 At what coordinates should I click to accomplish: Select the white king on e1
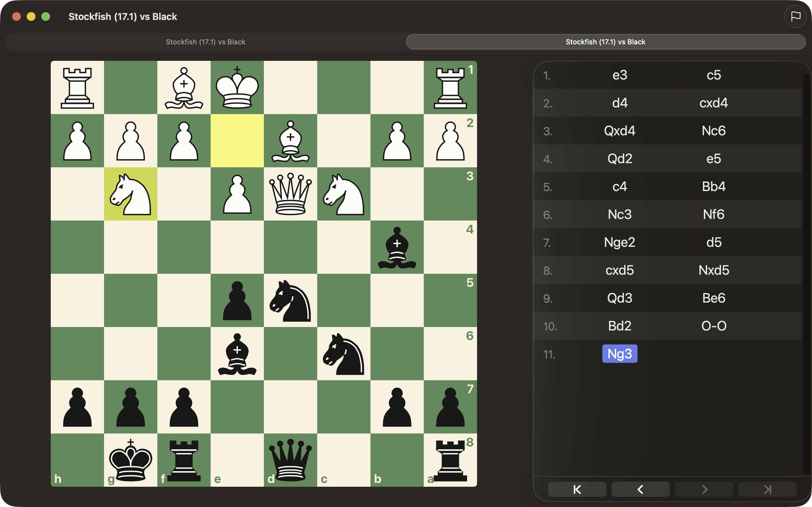(237, 87)
